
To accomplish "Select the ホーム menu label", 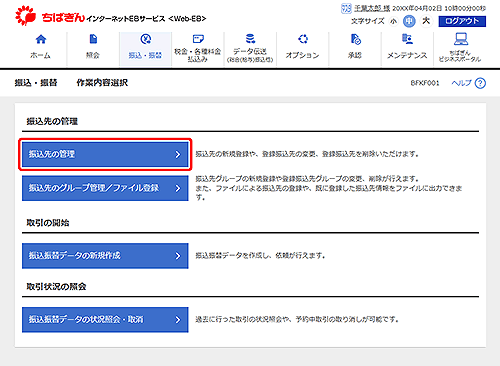I will (40, 55).
